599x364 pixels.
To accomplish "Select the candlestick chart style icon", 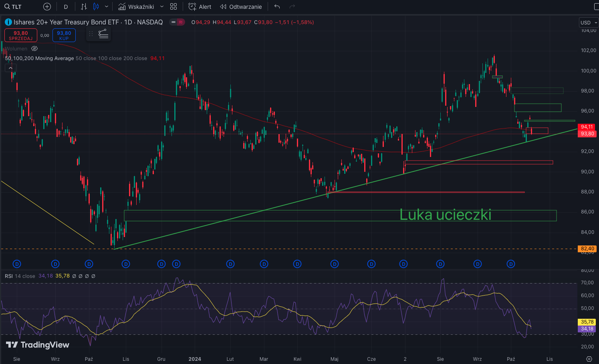I will (x=96, y=7).
